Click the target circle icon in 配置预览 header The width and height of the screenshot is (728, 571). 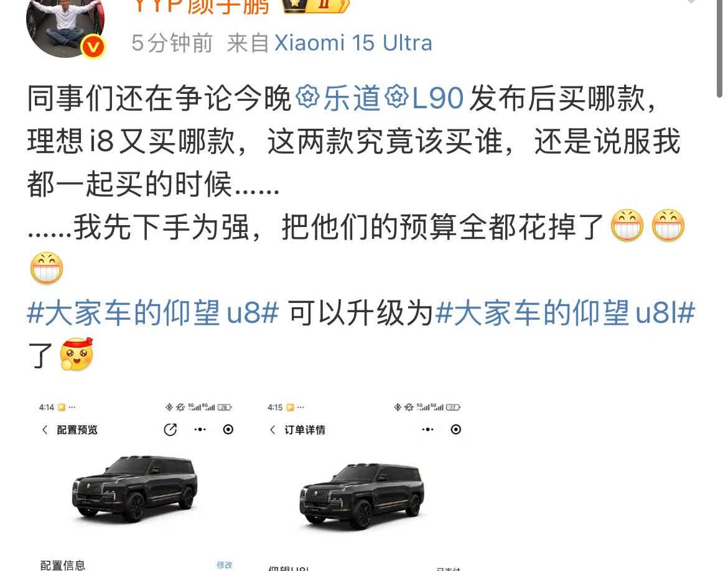pos(228,430)
